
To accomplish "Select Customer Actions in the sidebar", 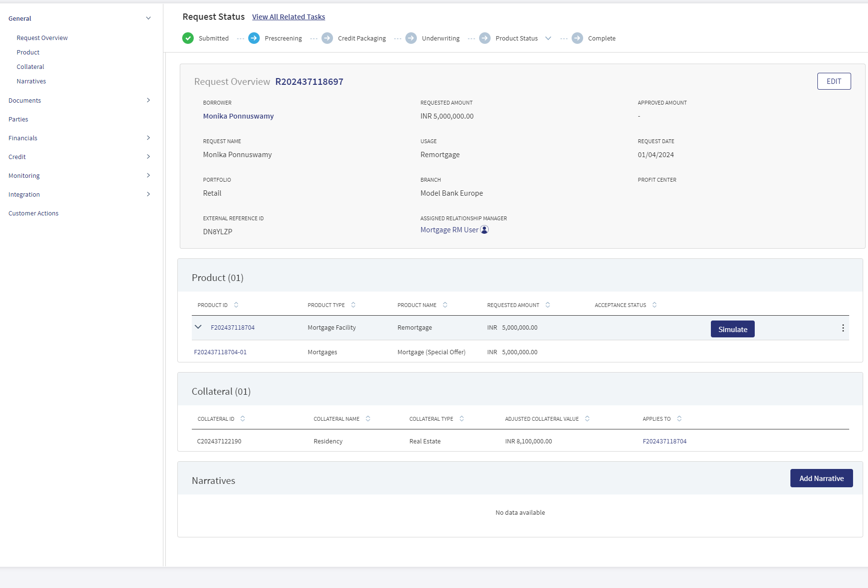I will tap(33, 214).
